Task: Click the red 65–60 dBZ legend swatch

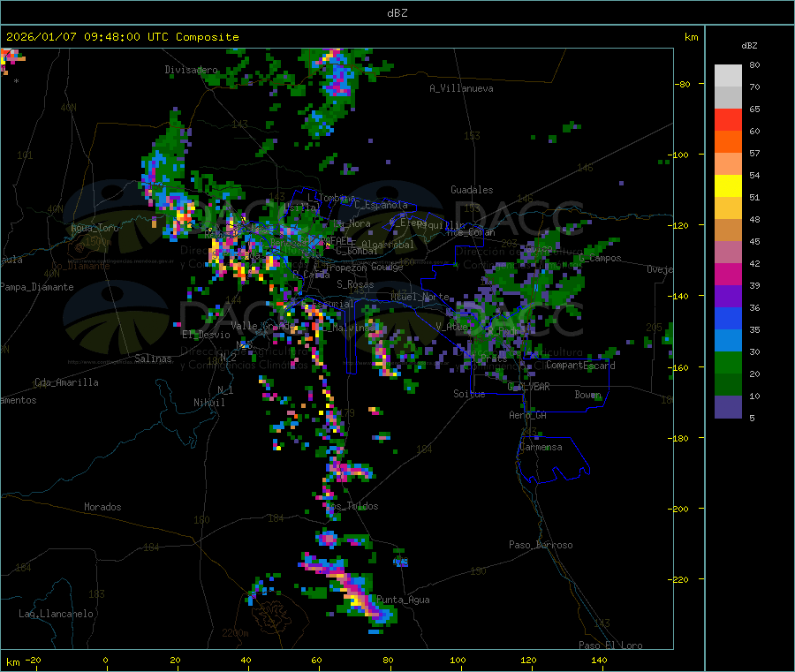Action: pos(728,119)
